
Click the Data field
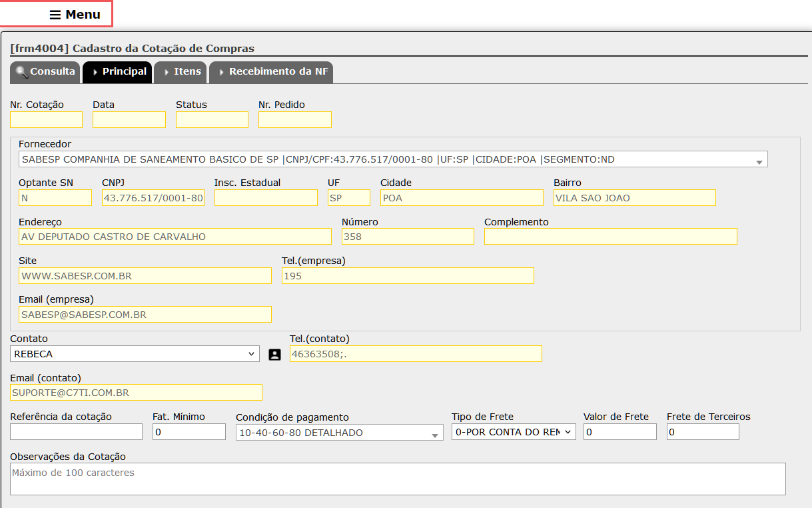[x=129, y=120]
